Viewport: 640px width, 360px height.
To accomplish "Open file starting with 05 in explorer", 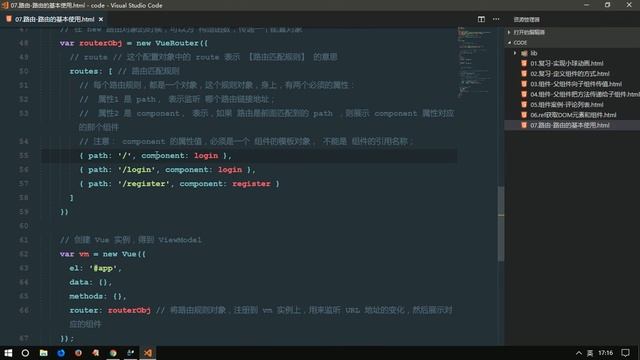I will pyautogui.click(x=567, y=104).
